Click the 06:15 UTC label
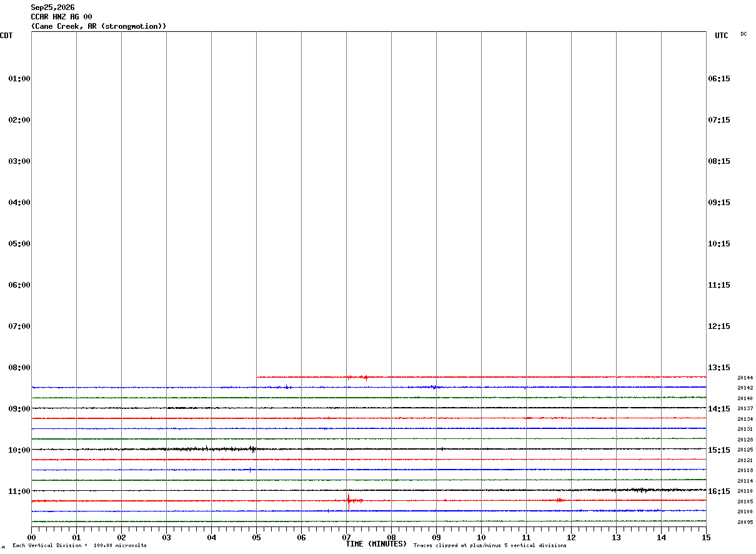This screenshot has width=756, height=554. pyautogui.click(x=719, y=78)
